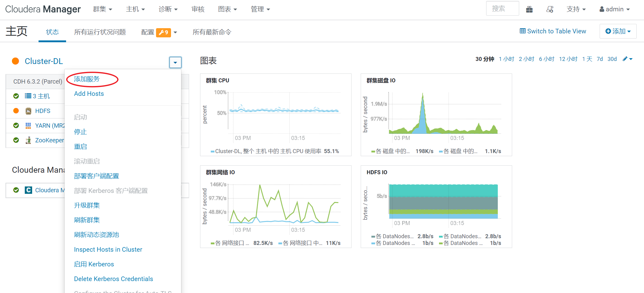Click the orange health dot beside Cluster-DL
This screenshot has height=293, width=644.
[x=16, y=61]
